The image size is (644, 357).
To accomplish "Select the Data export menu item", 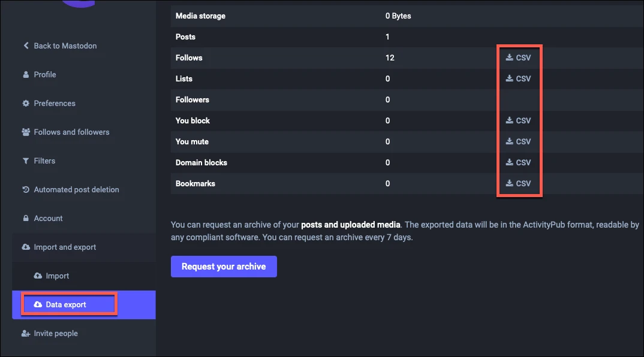I will pyautogui.click(x=66, y=305).
